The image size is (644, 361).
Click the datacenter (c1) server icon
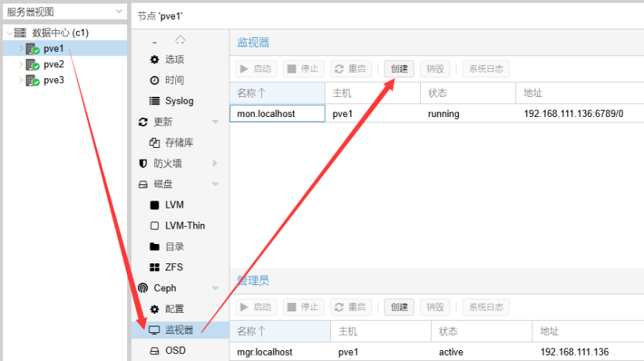20,33
